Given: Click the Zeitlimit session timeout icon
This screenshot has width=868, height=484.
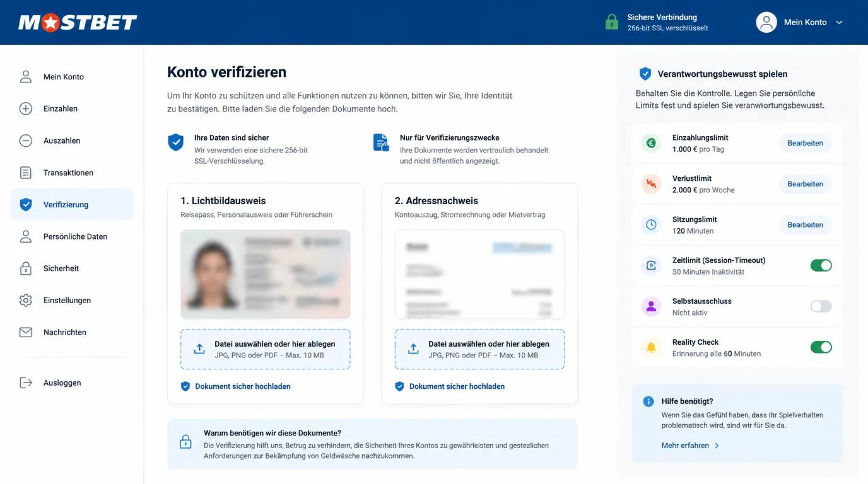Looking at the screenshot, I should [x=651, y=265].
